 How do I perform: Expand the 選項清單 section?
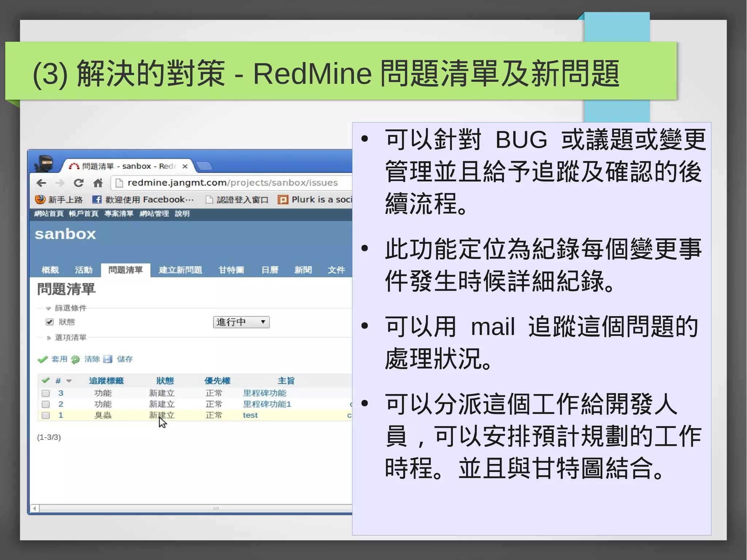48,338
